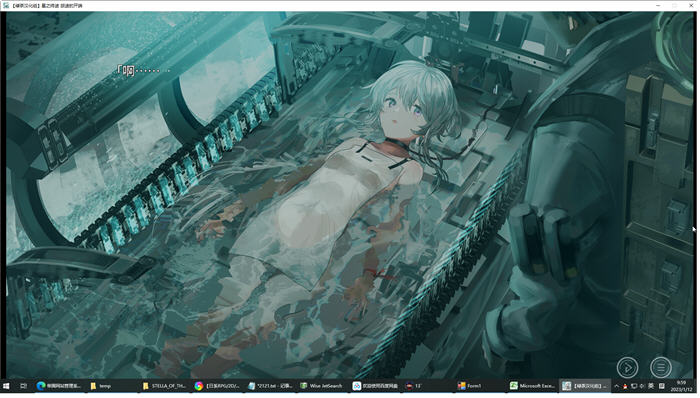700x398 pixels.
Task: Switch to Microsoft Edge taskbar window
Action: pyautogui.click(x=59, y=386)
